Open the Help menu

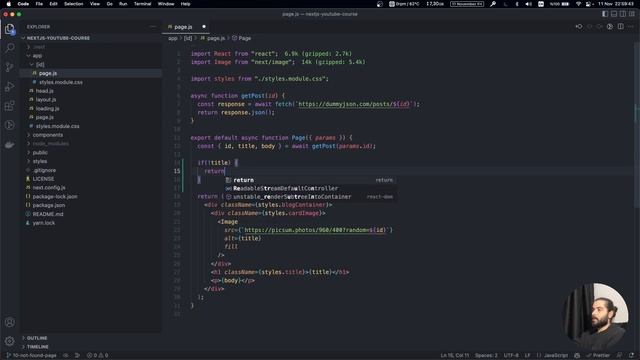[x=185, y=4]
